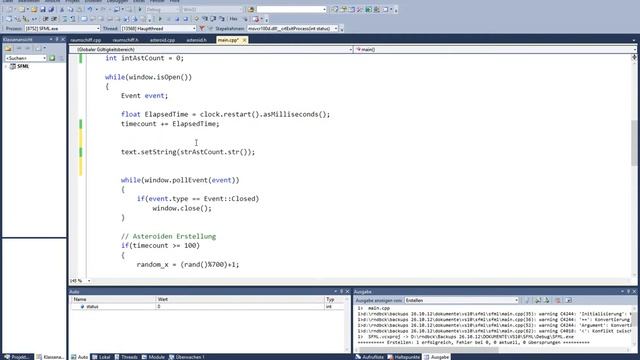Click the Save icon in the toolbar
The image size is (640, 360).
(43, 9)
